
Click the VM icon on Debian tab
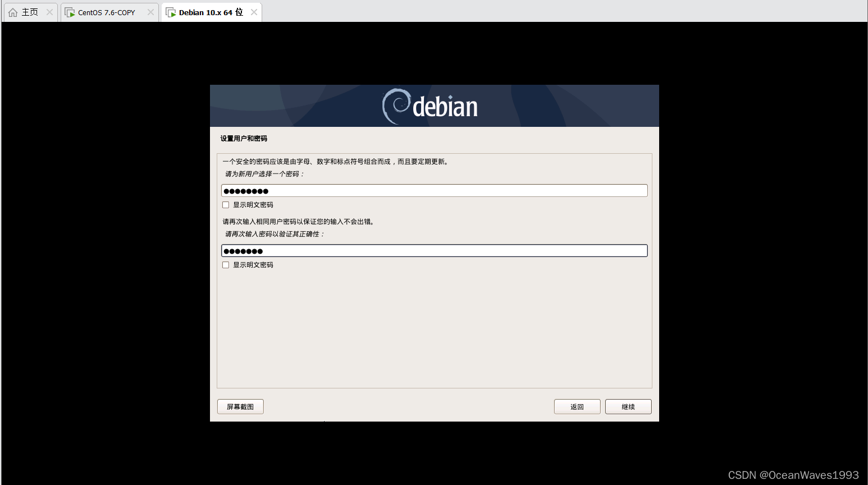pos(171,12)
